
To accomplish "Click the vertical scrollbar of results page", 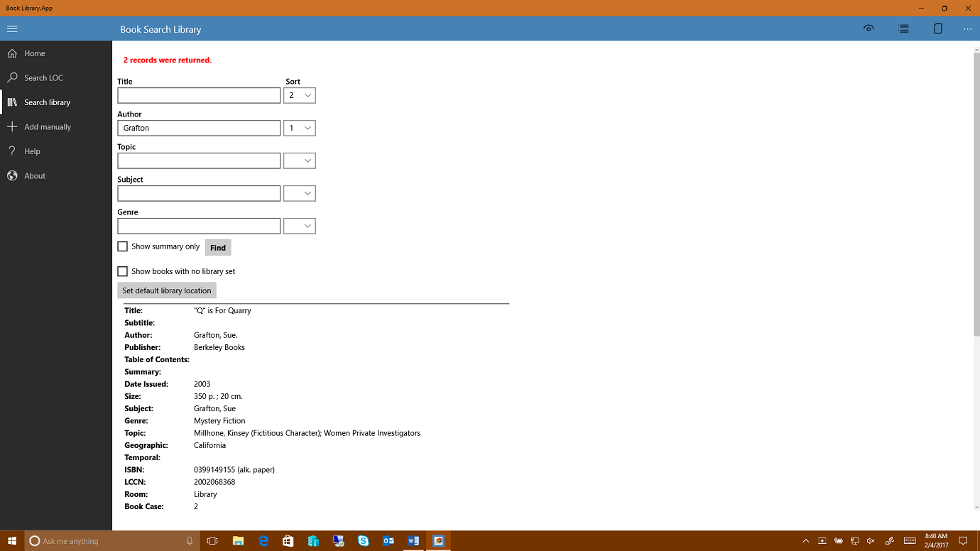I will point(976,195).
